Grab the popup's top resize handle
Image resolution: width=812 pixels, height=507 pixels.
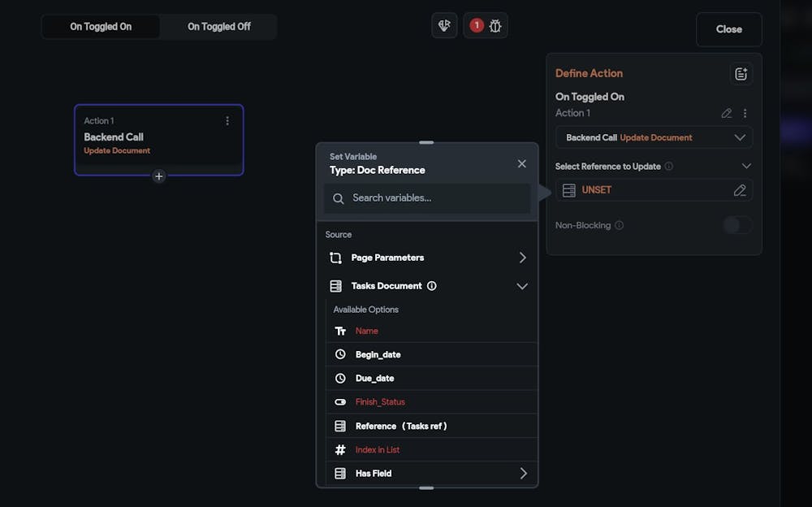point(426,142)
